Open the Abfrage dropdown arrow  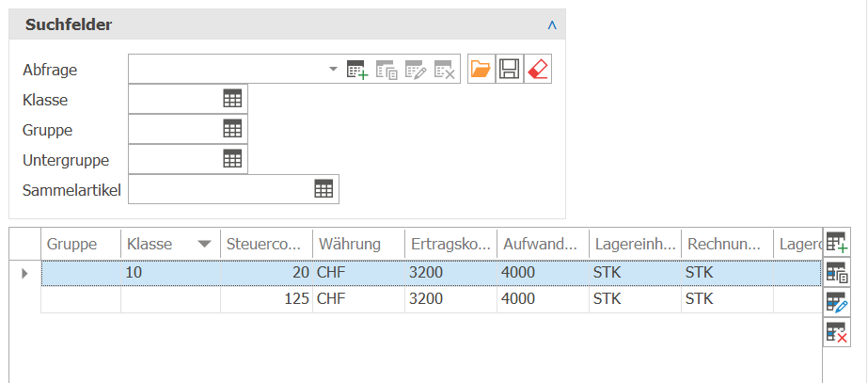333,70
